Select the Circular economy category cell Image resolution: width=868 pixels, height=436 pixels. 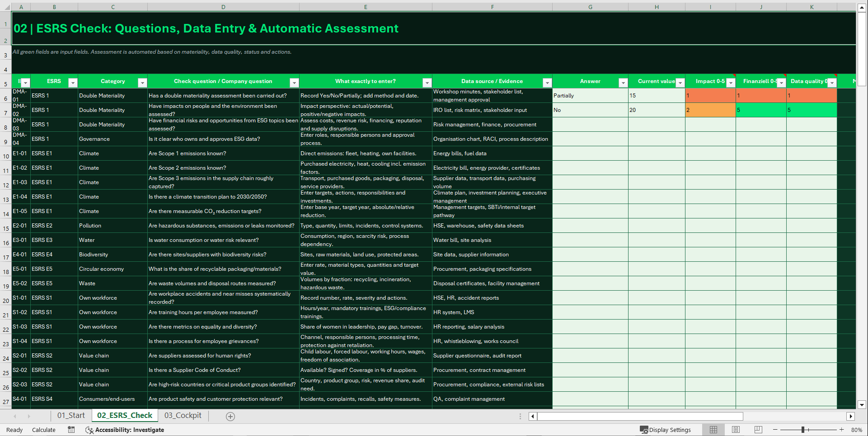(113, 269)
